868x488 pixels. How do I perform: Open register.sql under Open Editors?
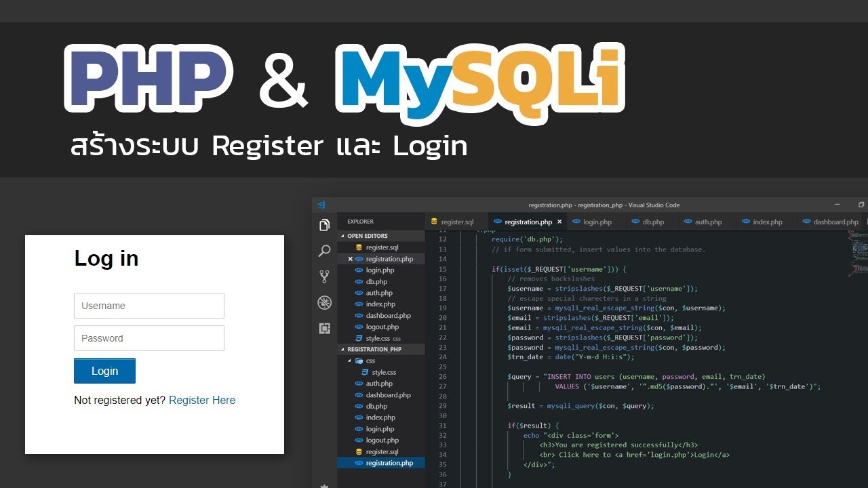pos(382,247)
